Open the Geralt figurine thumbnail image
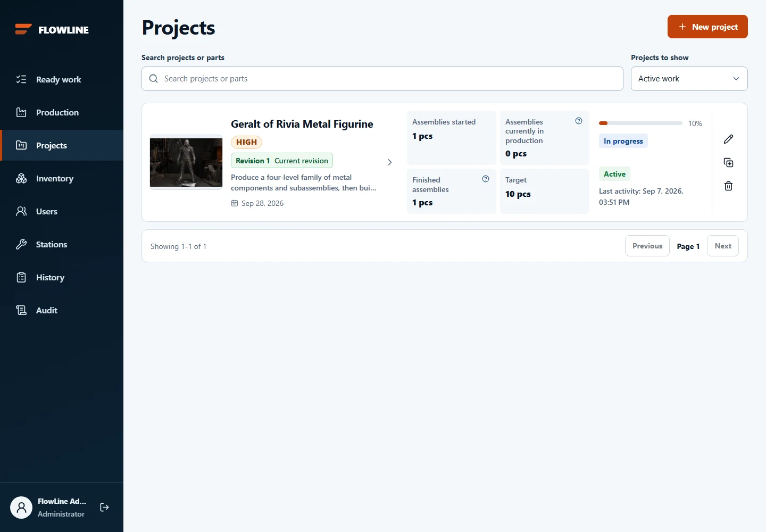This screenshot has width=766, height=532. 186,162
